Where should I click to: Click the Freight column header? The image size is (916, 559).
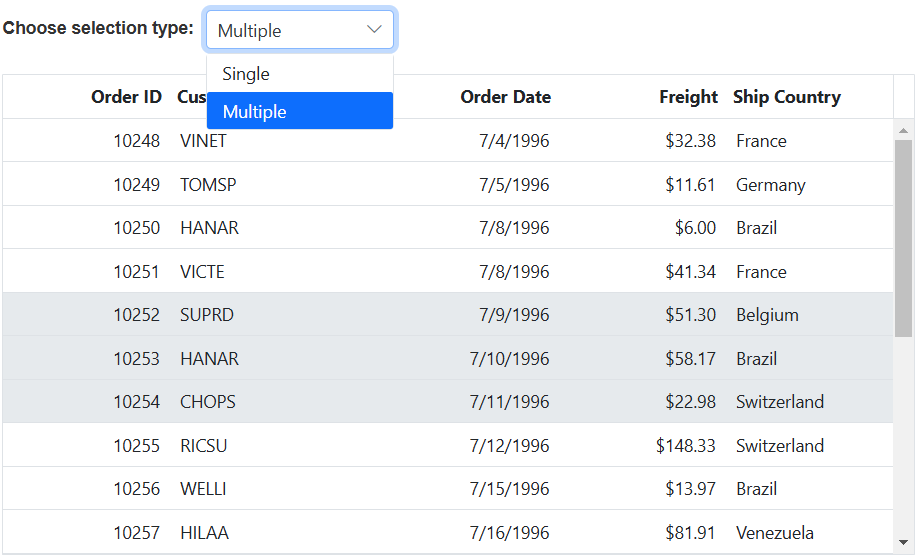click(x=688, y=97)
